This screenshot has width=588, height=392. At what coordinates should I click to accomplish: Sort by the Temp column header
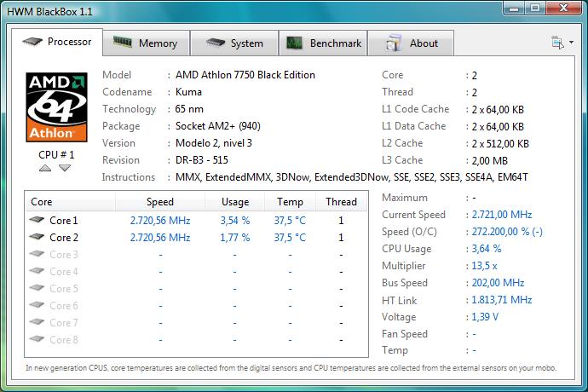tap(291, 202)
